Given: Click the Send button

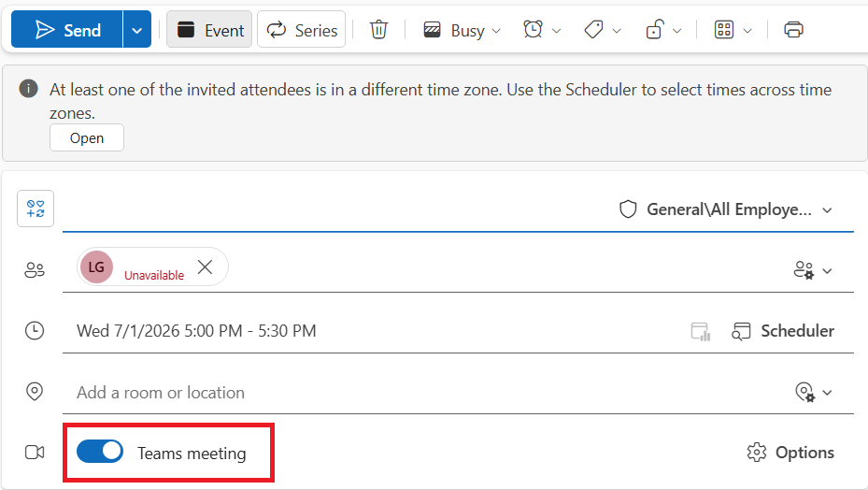Looking at the screenshot, I should (67, 29).
